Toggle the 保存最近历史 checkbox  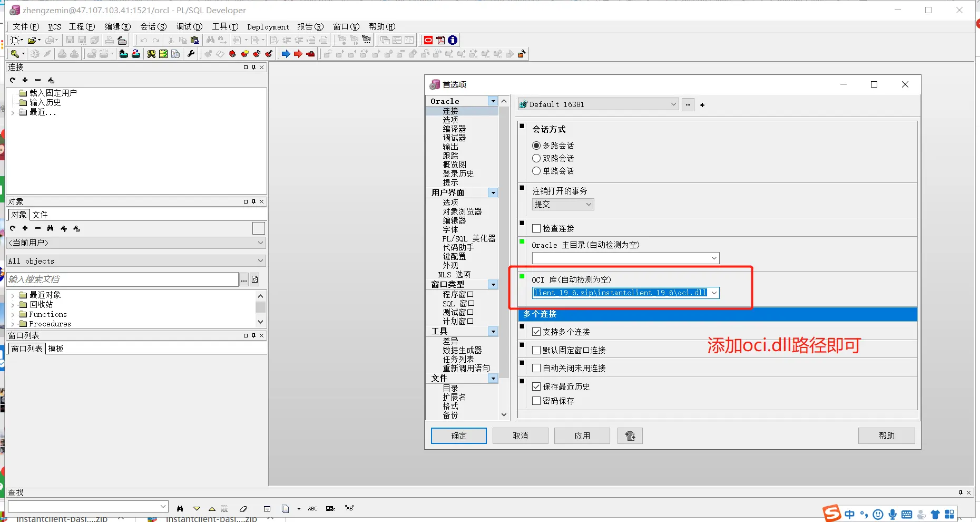click(536, 386)
